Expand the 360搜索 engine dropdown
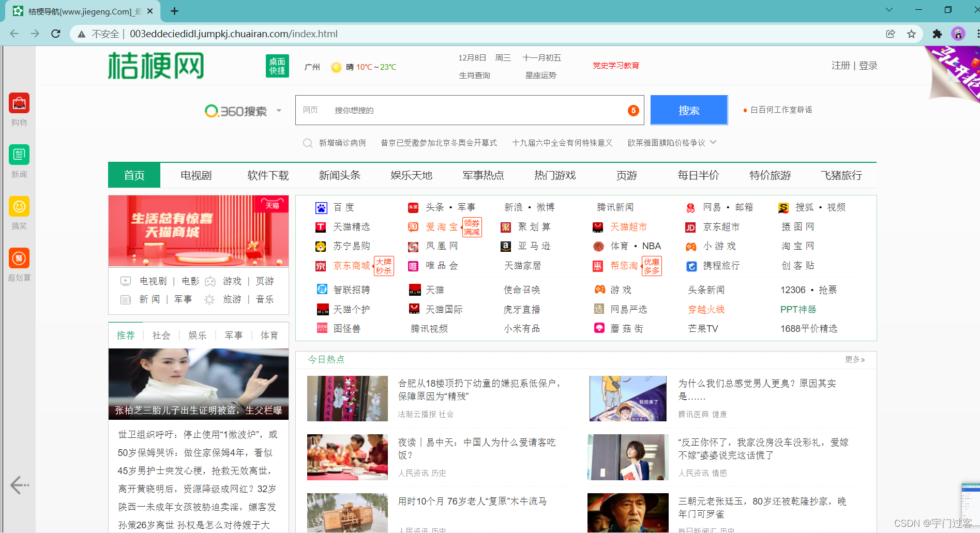Viewport: 980px width, 533px height. click(279, 111)
